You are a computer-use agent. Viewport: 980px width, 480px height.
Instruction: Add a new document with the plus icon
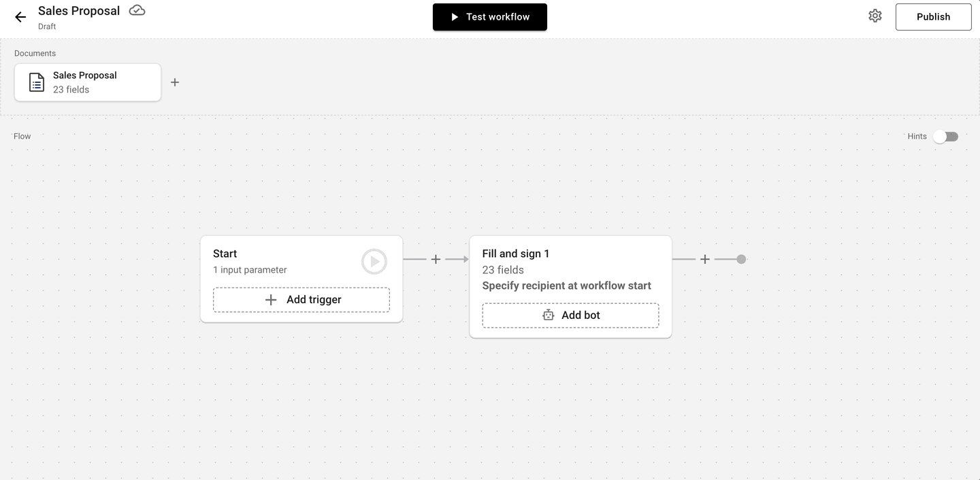click(x=175, y=82)
